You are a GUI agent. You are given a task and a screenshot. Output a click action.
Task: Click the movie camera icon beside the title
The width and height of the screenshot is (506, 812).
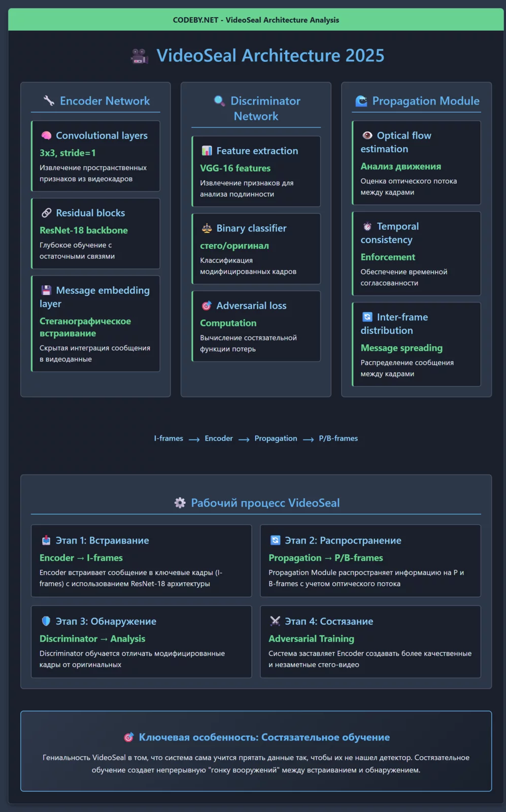click(140, 56)
